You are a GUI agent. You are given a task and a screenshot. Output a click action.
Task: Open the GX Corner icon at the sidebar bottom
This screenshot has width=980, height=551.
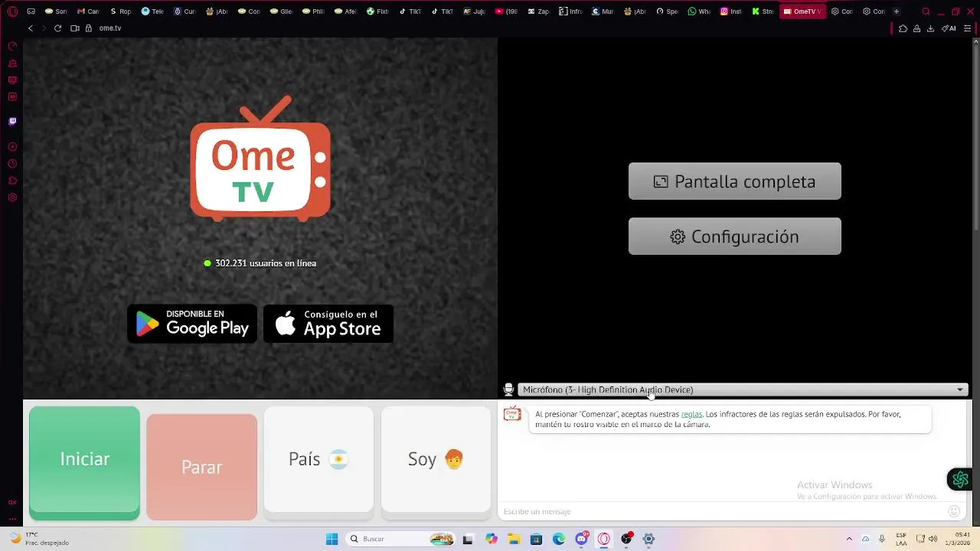click(12, 503)
